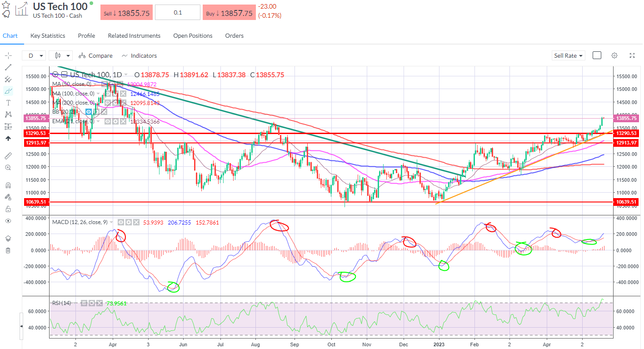Hide the MACD indicator
Screen dimensions: 644x349
pyautogui.click(x=121, y=222)
